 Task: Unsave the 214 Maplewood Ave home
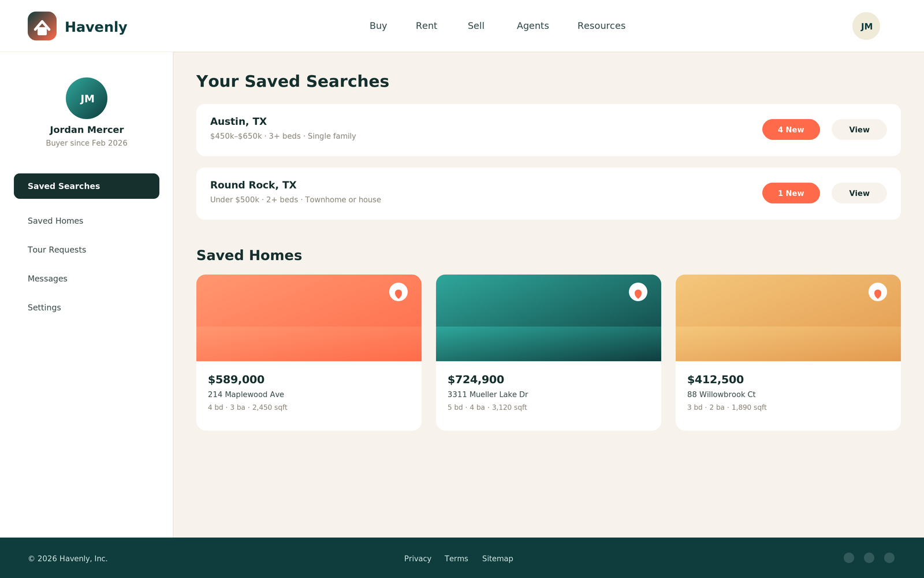(x=398, y=292)
